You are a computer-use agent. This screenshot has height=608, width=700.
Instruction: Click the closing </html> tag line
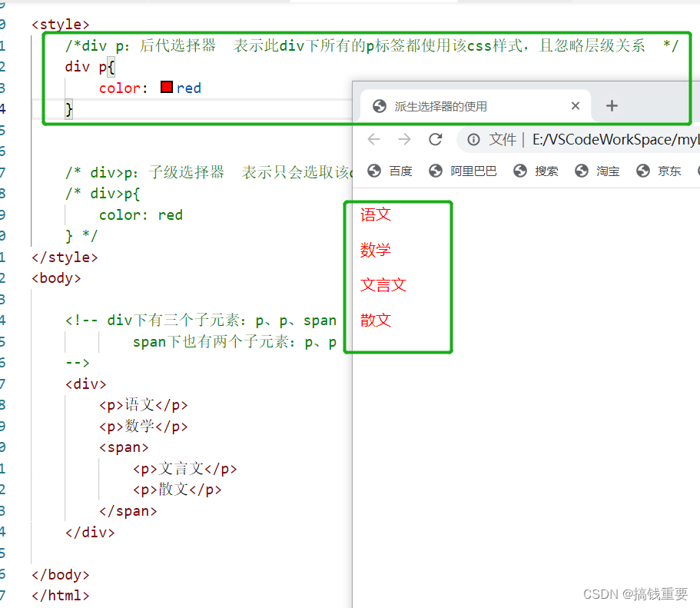(x=60, y=596)
